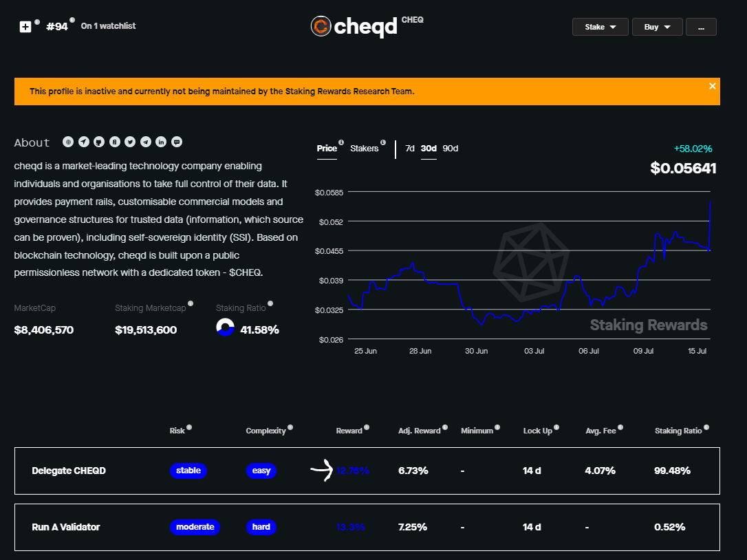Show info for Staking Ratio table column header
Image resolution: width=747 pixels, height=560 pixels.
tap(706, 427)
